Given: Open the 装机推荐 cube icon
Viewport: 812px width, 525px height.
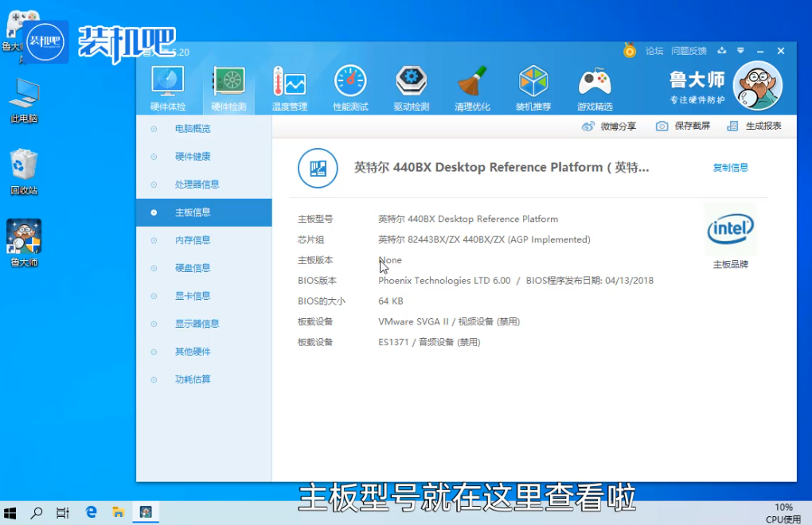Looking at the screenshot, I should (533, 87).
